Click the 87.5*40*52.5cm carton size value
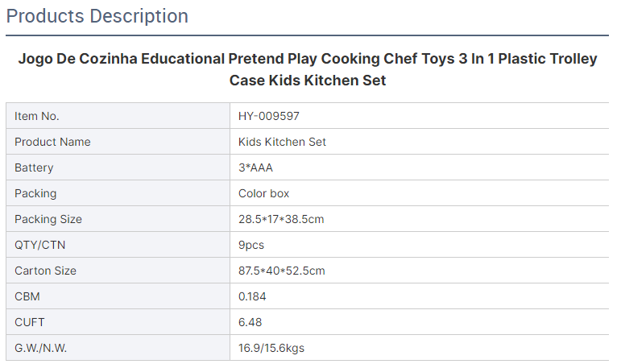 (282, 271)
